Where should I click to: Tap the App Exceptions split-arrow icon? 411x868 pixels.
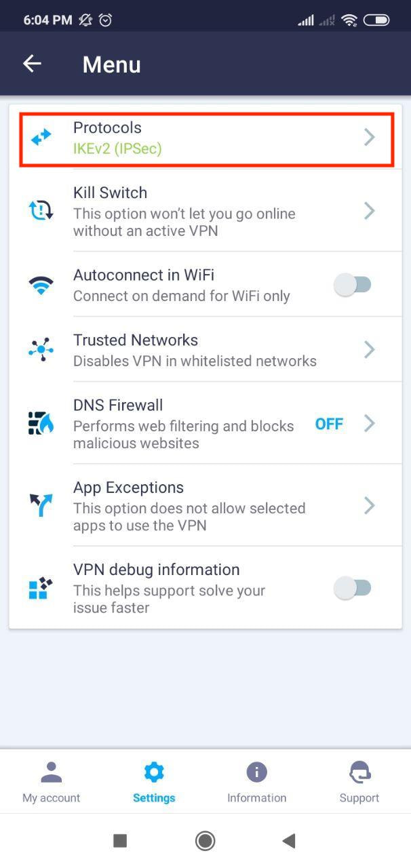coord(41,505)
